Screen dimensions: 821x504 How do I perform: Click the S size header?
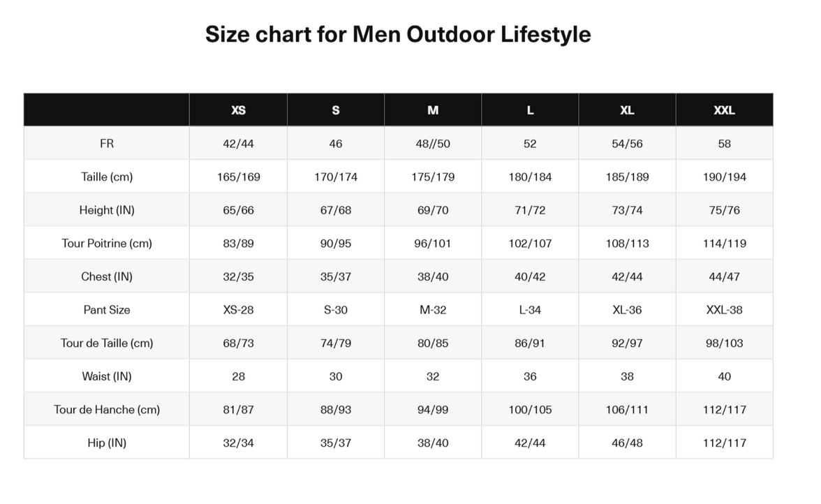[336, 110]
